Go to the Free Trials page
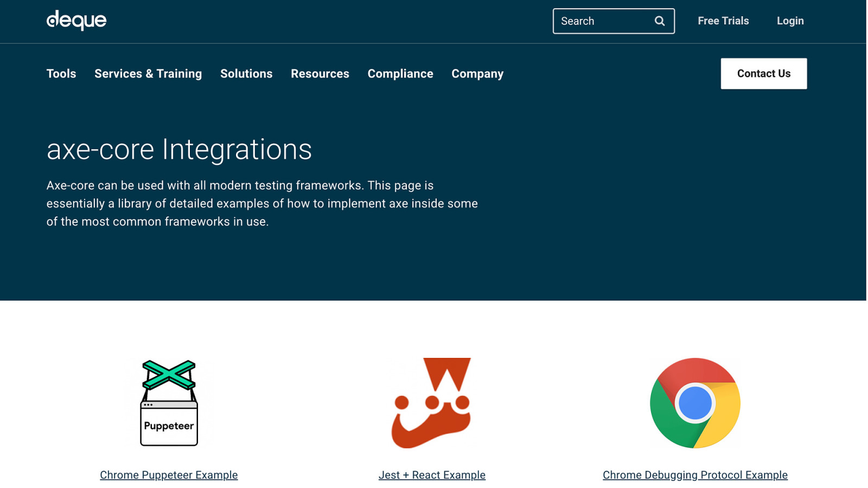This screenshot has height=488, width=868. 723,21
